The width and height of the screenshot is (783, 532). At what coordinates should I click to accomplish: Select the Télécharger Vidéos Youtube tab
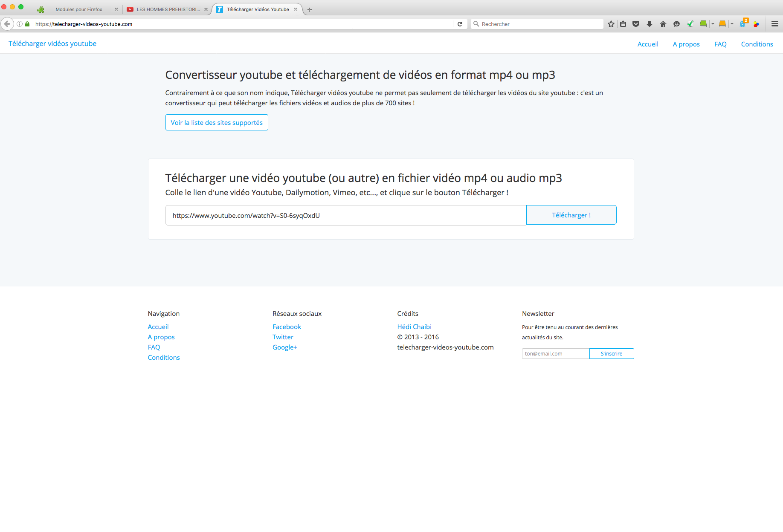[258, 9]
